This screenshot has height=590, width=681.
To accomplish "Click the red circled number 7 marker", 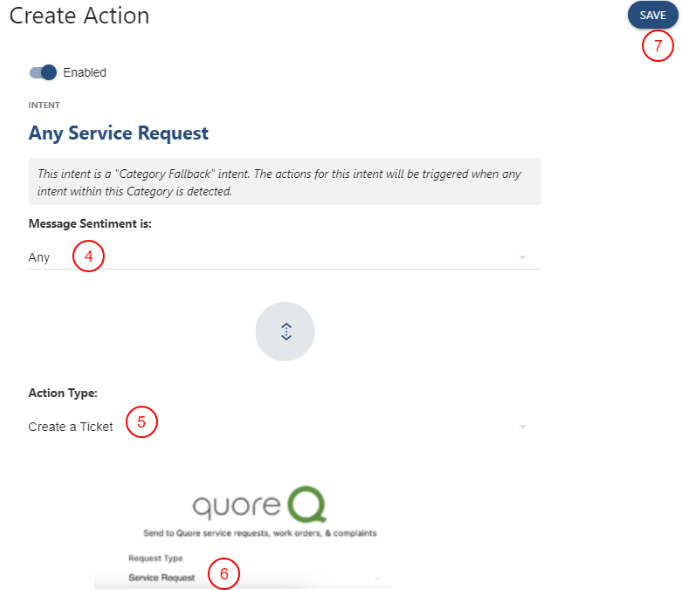I will pos(657,46).
